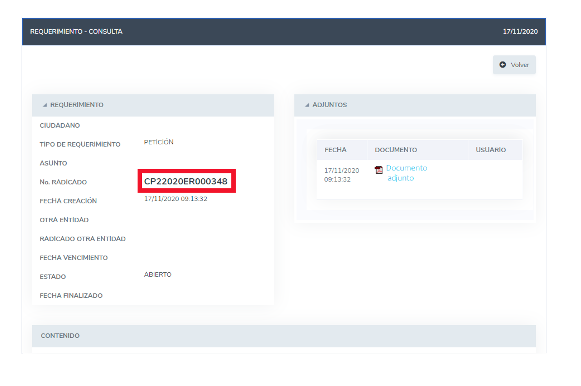Click the DOCUMENTO column header
The width and height of the screenshot is (581, 386).
(x=396, y=150)
